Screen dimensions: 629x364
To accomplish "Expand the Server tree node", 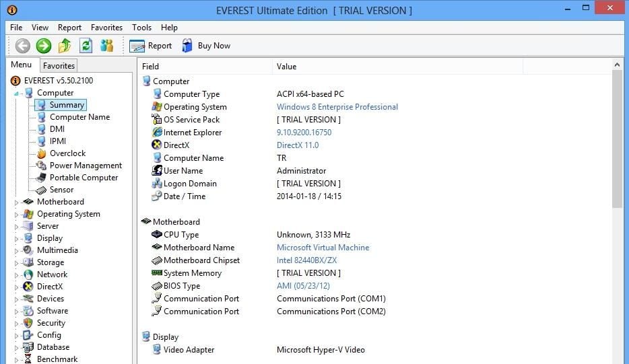I will [16, 227].
